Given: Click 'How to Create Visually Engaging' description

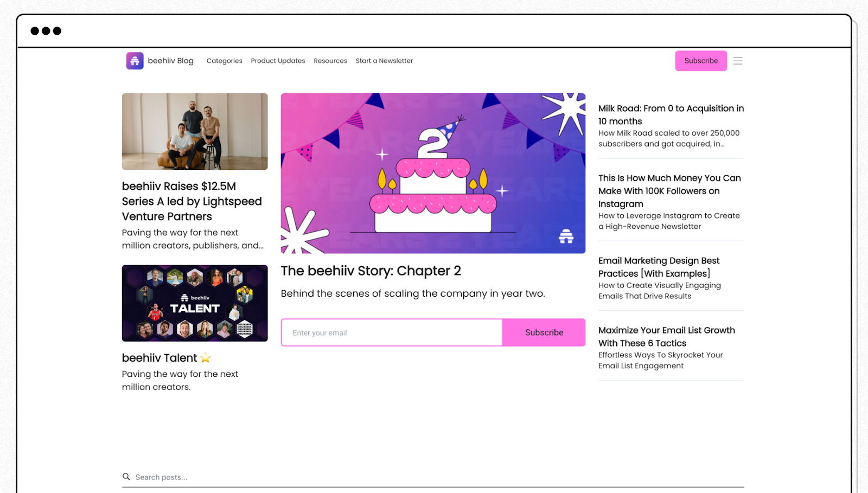Looking at the screenshot, I should tap(660, 291).
